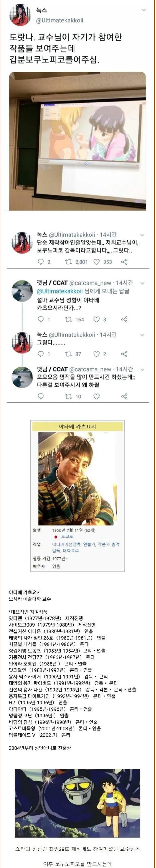156x868 pixels.
Task: Open the @Ultimatekakkoii mention link in the reply
Action: (x=60, y=291)
